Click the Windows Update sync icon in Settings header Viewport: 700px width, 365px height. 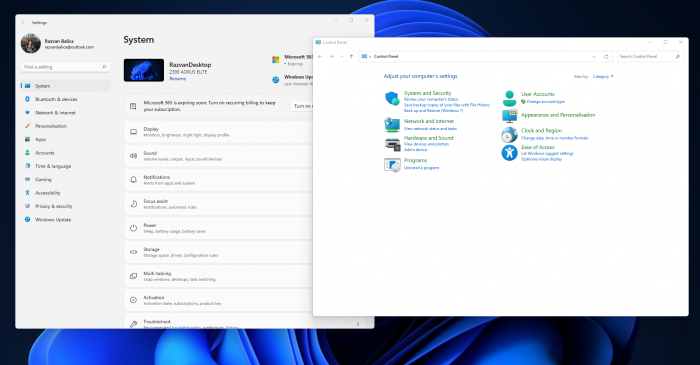(275, 80)
